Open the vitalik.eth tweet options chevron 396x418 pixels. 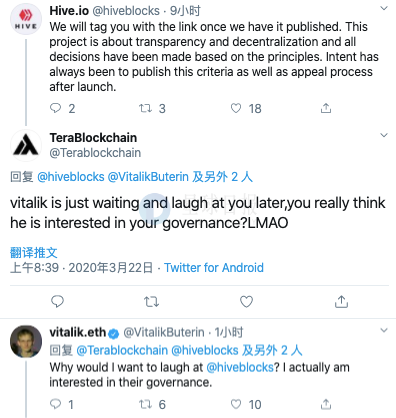click(384, 331)
